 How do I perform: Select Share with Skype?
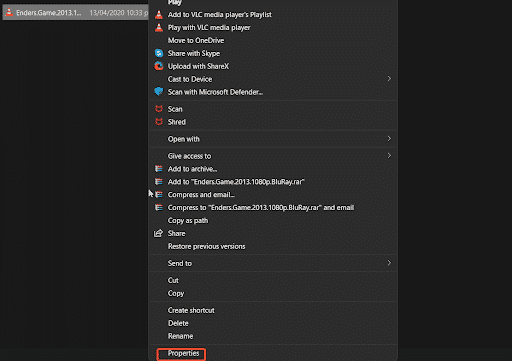194,53
